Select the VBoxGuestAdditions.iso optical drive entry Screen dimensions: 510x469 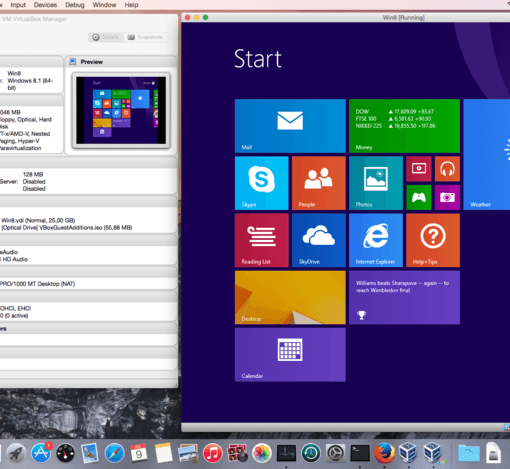[67, 228]
